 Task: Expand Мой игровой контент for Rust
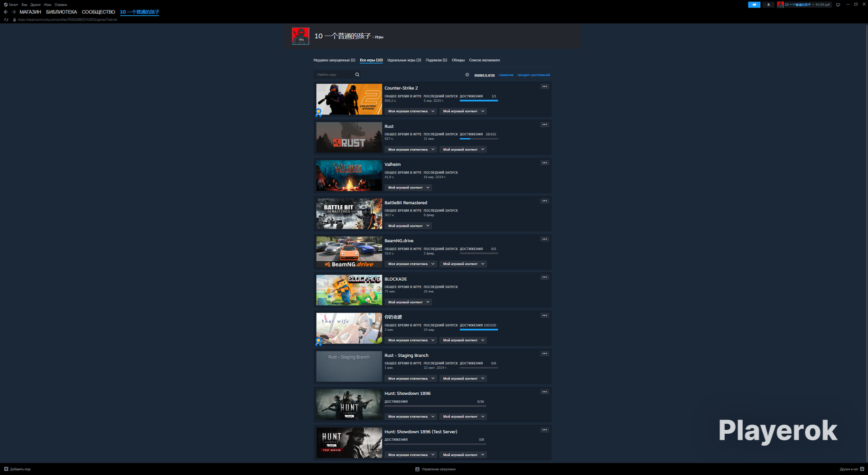coord(463,149)
